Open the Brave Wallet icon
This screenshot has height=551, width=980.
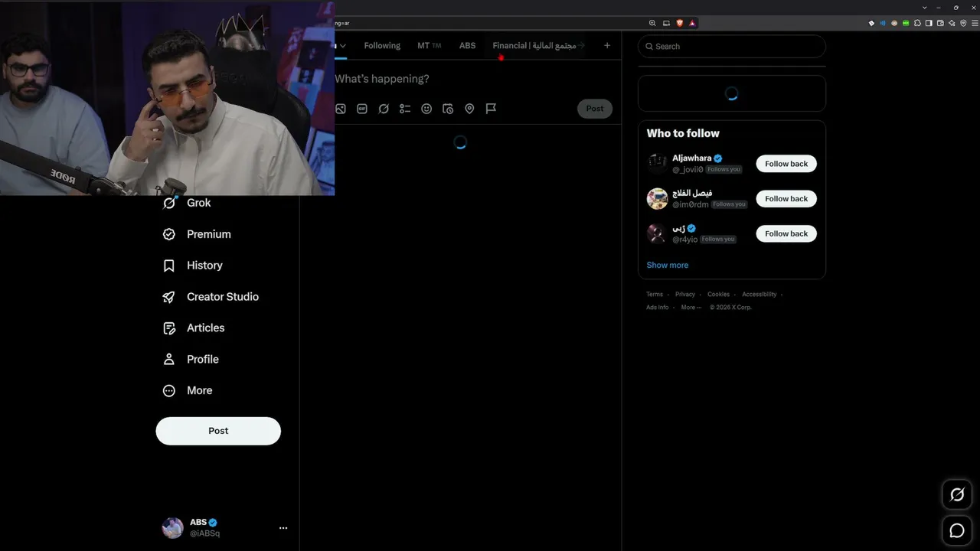(940, 23)
